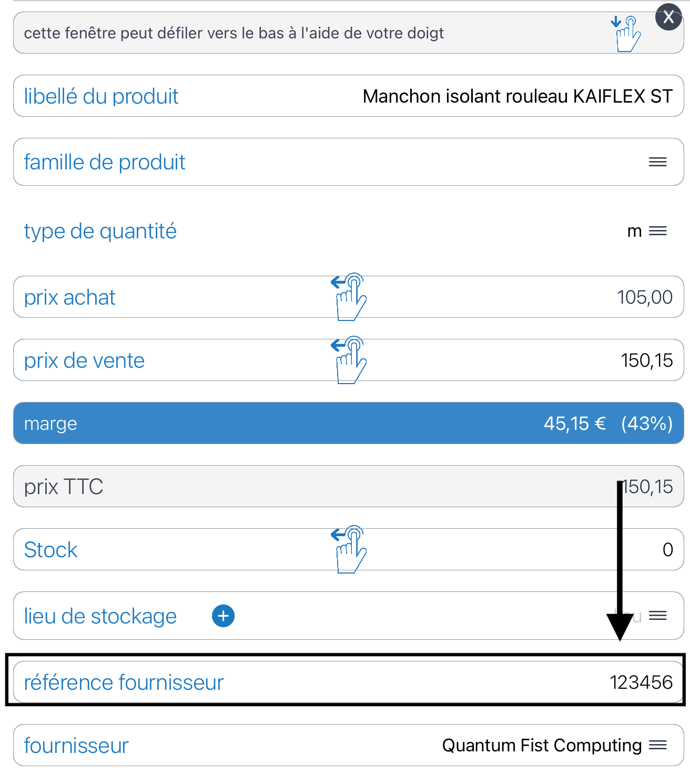The height and width of the screenshot is (784, 690).
Task: Tap the scroll-down finger hint icon
Action: coord(626,34)
